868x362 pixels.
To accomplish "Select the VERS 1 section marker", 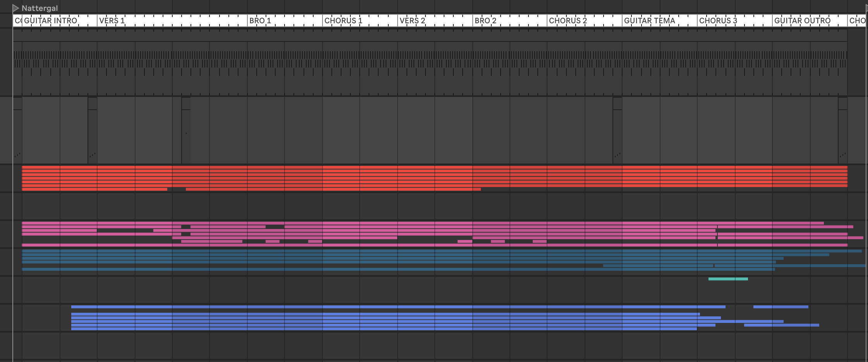I will coord(112,21).
